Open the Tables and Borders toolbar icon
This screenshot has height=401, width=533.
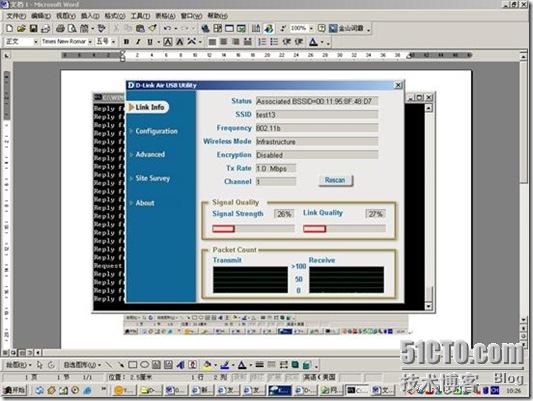[217, 29]
